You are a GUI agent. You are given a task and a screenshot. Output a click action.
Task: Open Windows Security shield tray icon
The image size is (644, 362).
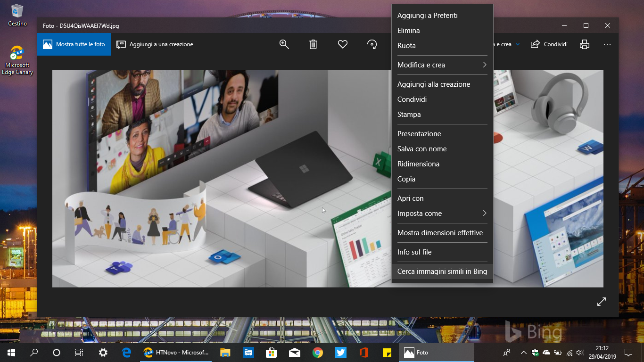click(535, 353)
